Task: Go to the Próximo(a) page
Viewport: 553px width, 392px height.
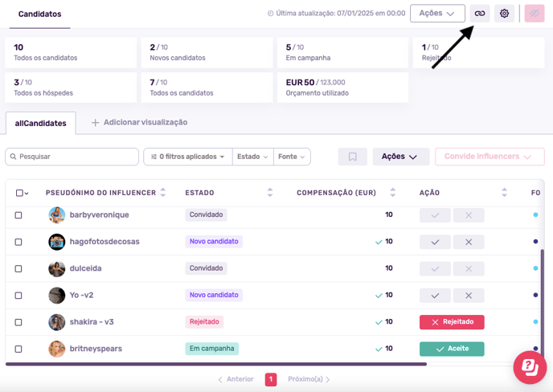Action: (309, 379)
